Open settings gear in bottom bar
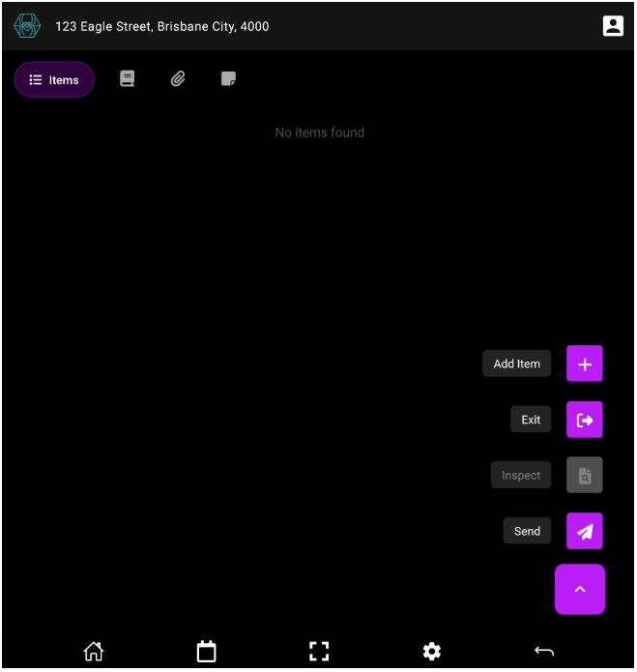Screen dimensions: 637x672 [432, 652]
